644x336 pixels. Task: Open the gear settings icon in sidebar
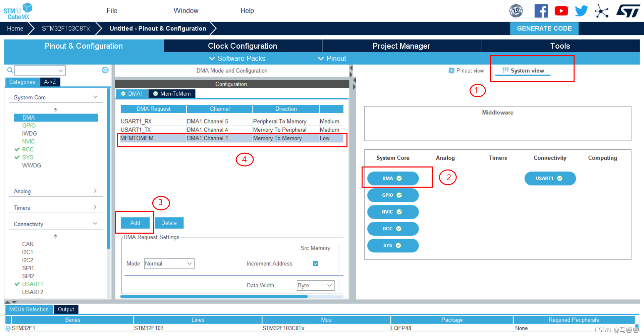tap(105, 70)
